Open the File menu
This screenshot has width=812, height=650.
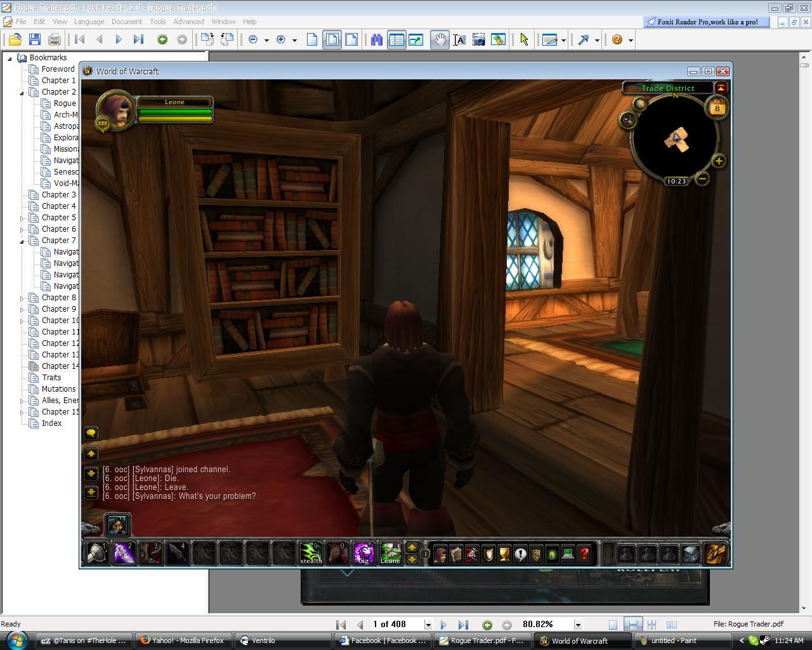[21, 22]
